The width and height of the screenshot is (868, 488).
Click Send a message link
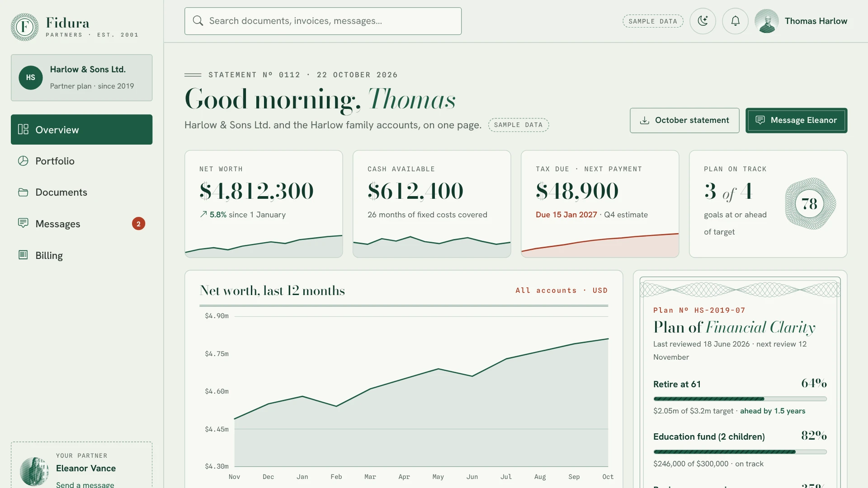click(85, 484)
